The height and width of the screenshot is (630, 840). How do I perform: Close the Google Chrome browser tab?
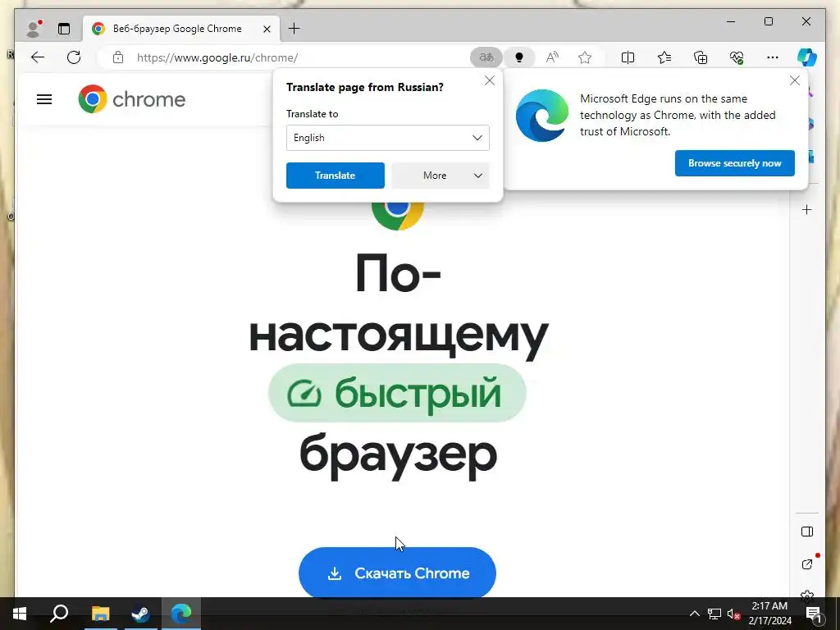click(267, 29)
